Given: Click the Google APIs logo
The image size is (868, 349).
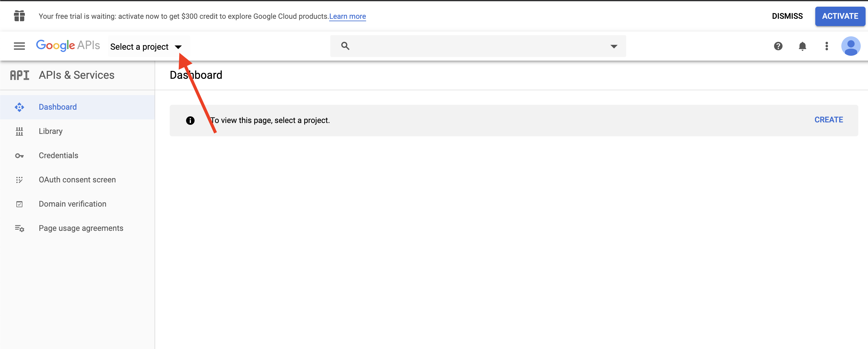Looking at the screenshot, I should tap(68, 45).
